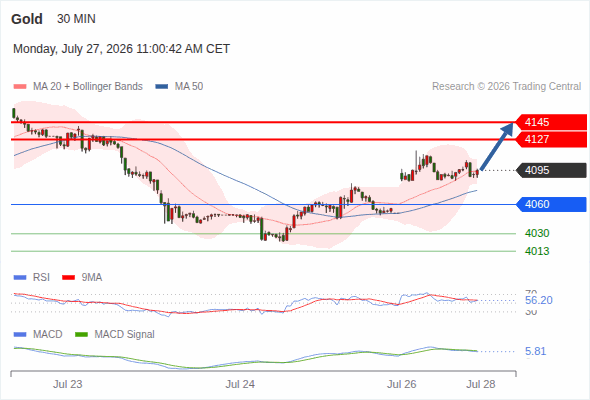Click the green MACD Signal legend swatch
Image resolution: width=590 pixels, height=400 pixels.
tap(82, 335)
